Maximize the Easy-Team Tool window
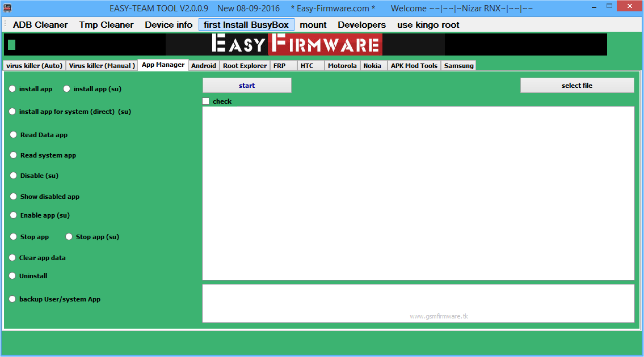The image size is (644, 357). coord(609,6)
